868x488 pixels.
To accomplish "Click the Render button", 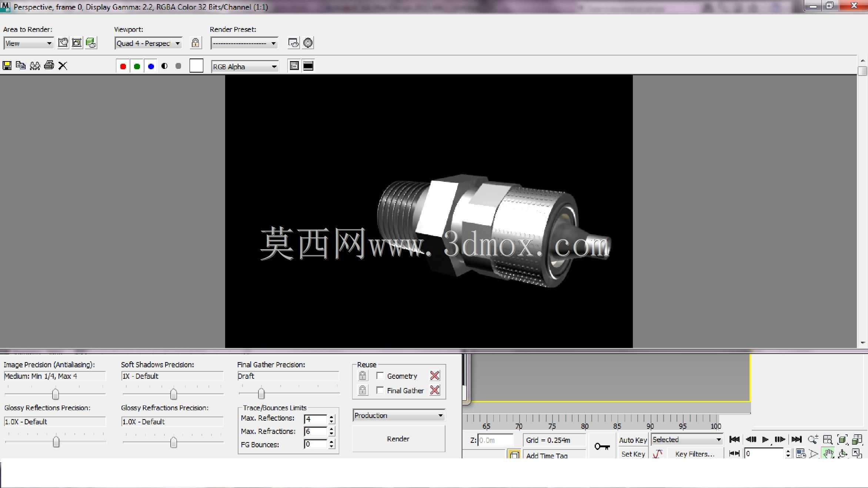I will tap(398, 439).
